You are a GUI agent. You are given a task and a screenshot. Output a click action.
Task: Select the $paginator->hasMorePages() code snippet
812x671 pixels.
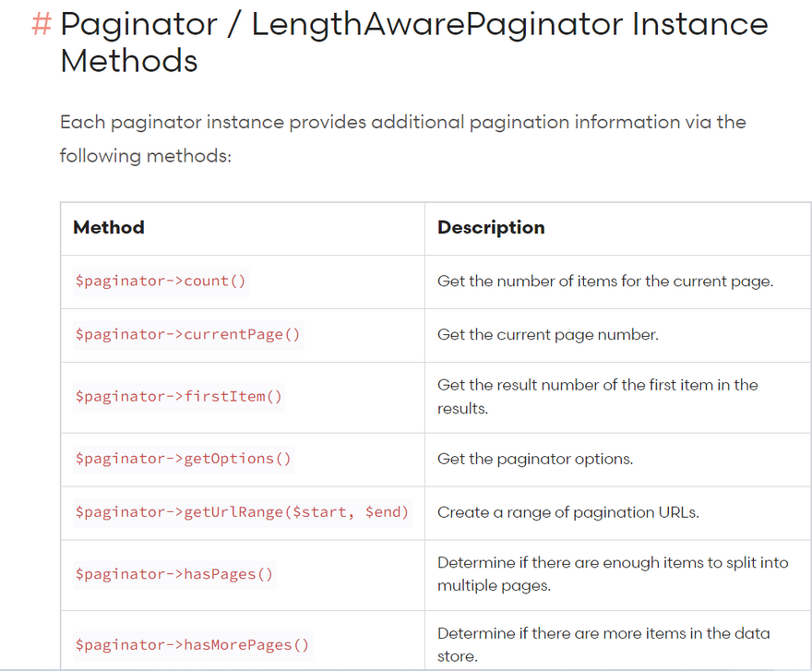point(192,645)
